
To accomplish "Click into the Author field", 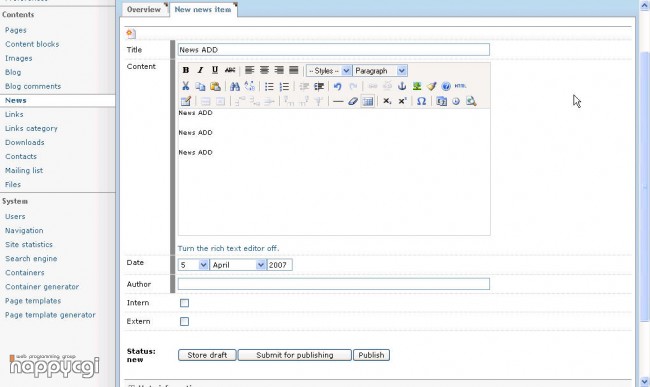I will point(334,284).
